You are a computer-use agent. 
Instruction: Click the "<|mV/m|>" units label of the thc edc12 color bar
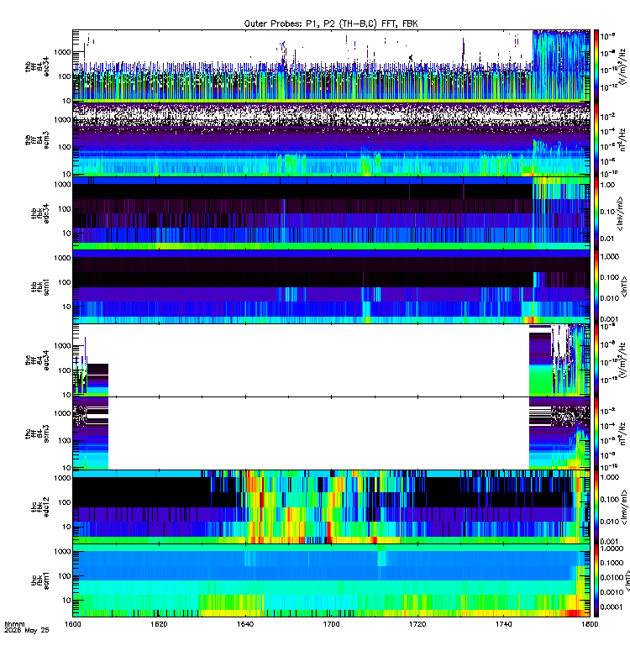pyautogui.click(x=624, y=507)
